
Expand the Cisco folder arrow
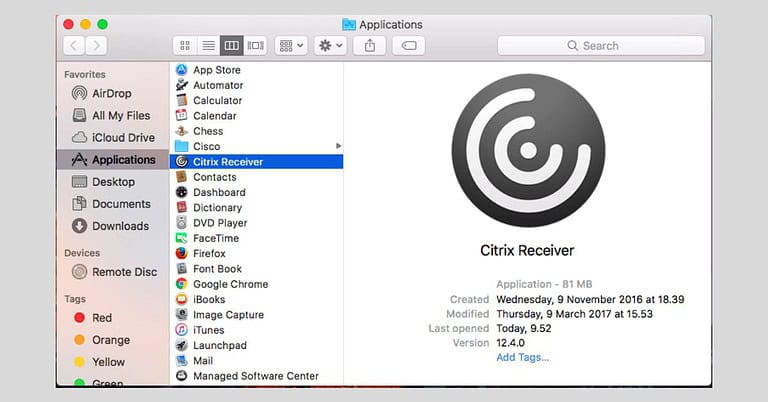pyautogui.click(x=338, y=146)
